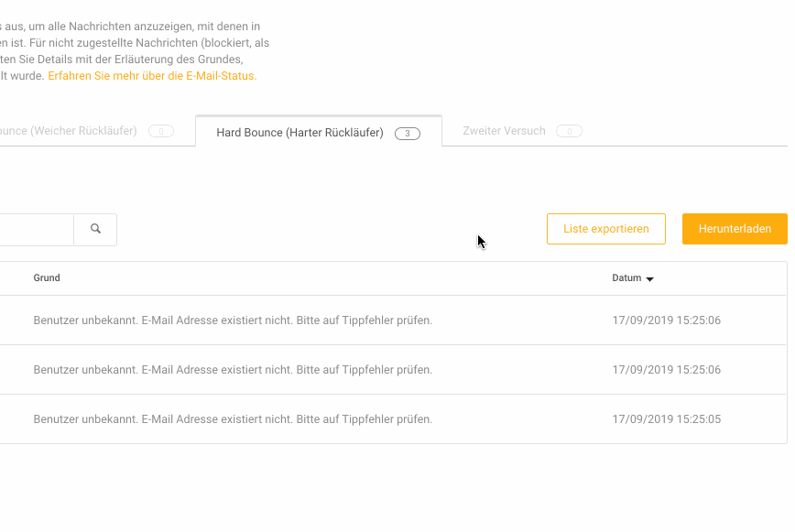Click the first row date 17/09/2019 15:25:06
Screen dimensions: 795x532
(x=666, y=320)
